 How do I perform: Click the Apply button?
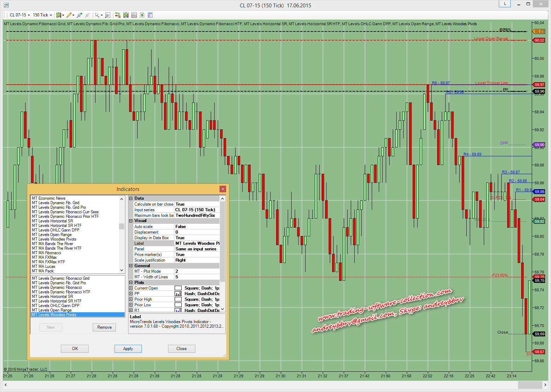coord(128,349)
